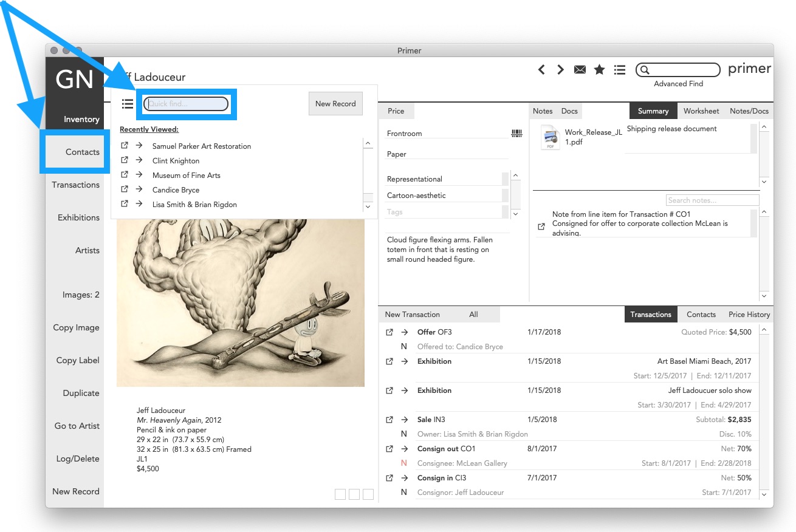Click the N toggle beside Offered to Candice Bryce
Screen dimensions: 796x532
[x=403, y=346]
